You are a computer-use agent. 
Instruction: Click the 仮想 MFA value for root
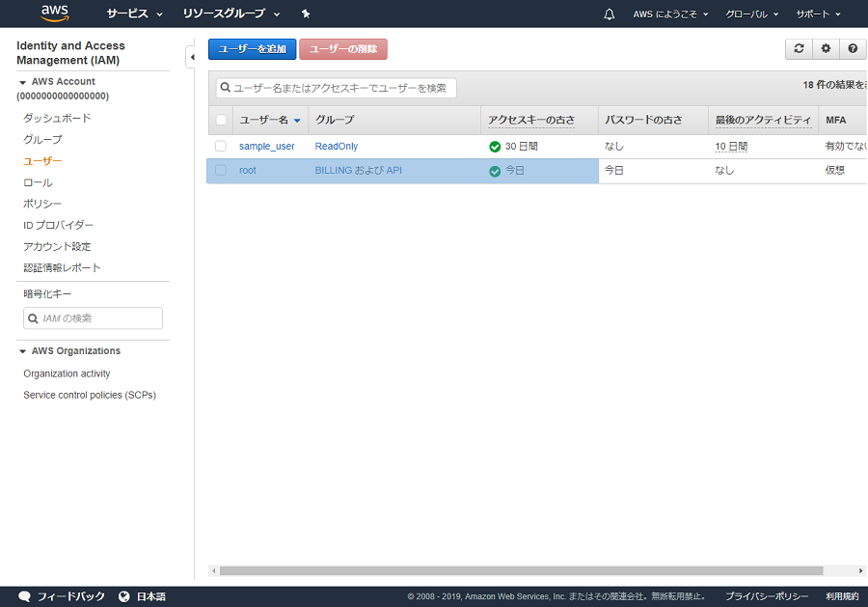[x=835, y=171]
